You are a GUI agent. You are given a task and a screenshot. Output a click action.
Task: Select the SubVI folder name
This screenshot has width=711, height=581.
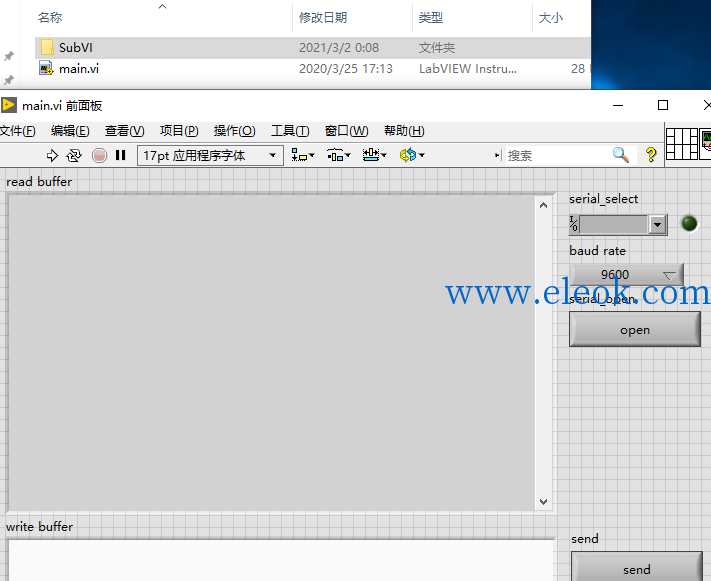pos(76,47)
